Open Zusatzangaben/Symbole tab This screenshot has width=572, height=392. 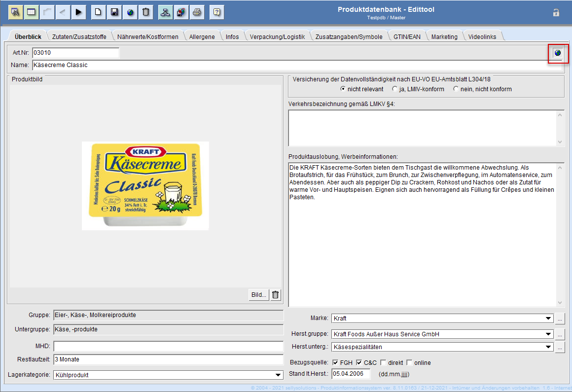(x=349, y=37)
